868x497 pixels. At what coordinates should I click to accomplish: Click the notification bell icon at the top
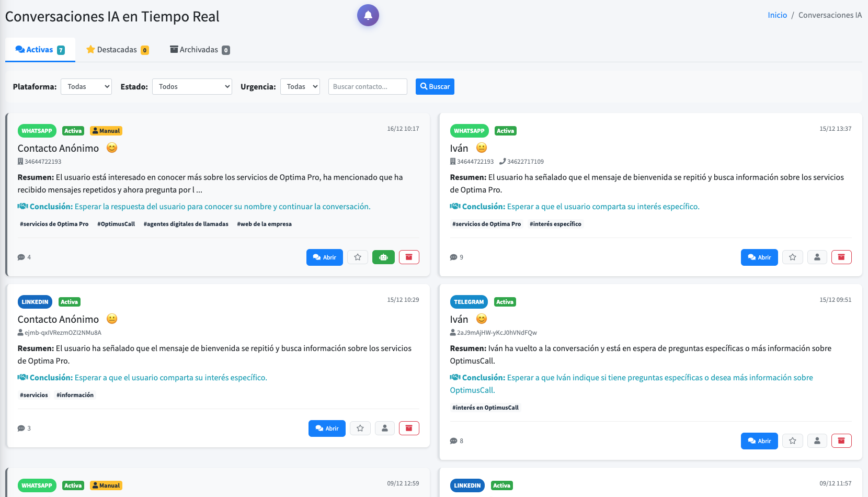(x=368, y=15)
